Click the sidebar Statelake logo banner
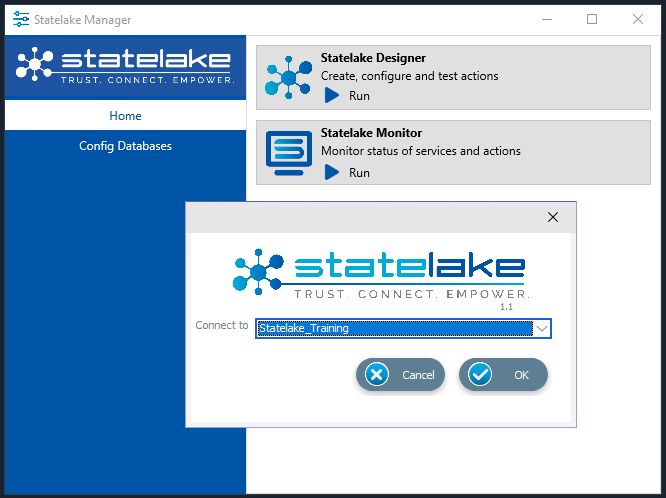 [125, 67]
